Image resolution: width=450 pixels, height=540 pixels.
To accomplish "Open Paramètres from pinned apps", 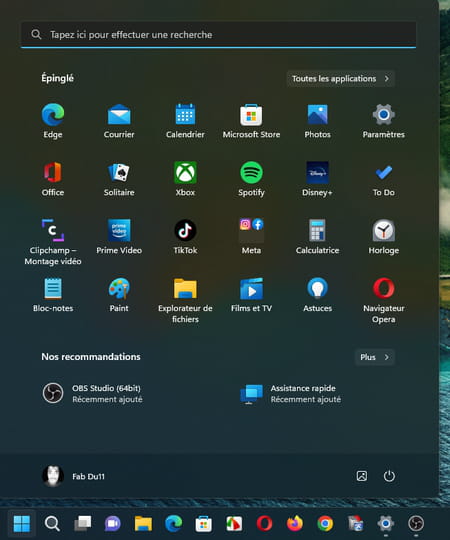I will click(384, 121).
